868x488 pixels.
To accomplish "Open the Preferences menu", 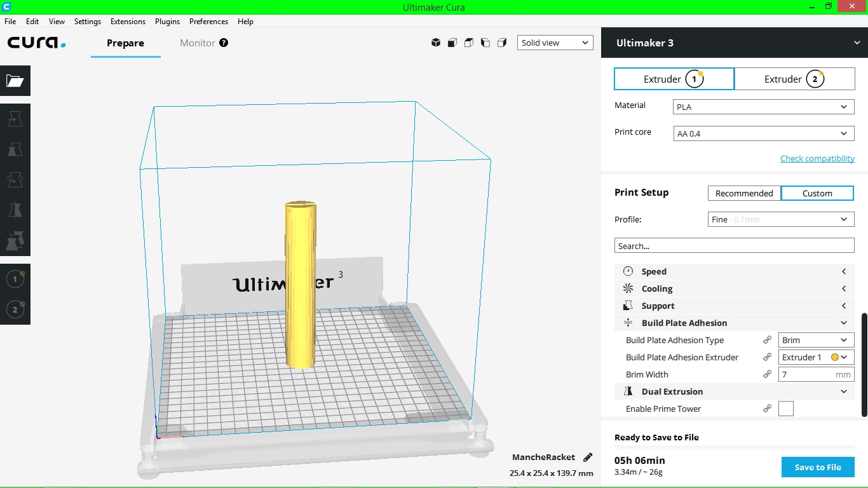I will click(208, 21).
